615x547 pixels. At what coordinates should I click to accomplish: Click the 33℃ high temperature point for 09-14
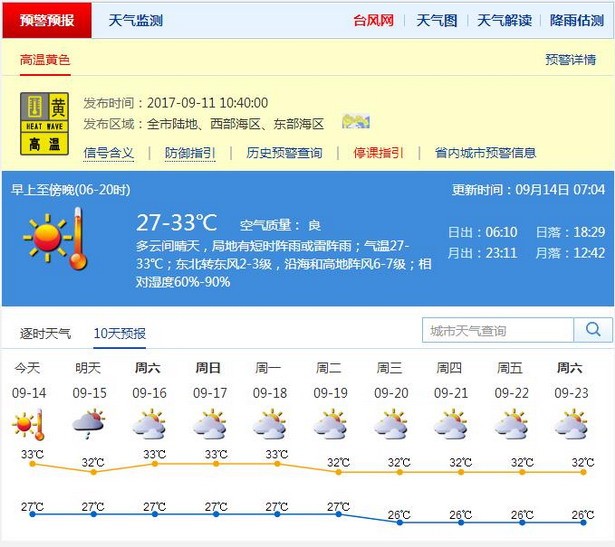click(32, 463)
